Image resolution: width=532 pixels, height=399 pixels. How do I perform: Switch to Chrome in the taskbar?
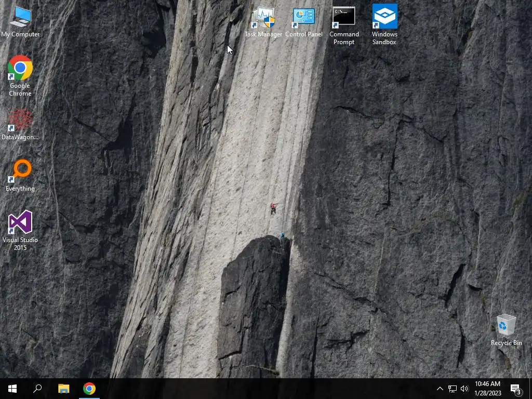(89, 389)
